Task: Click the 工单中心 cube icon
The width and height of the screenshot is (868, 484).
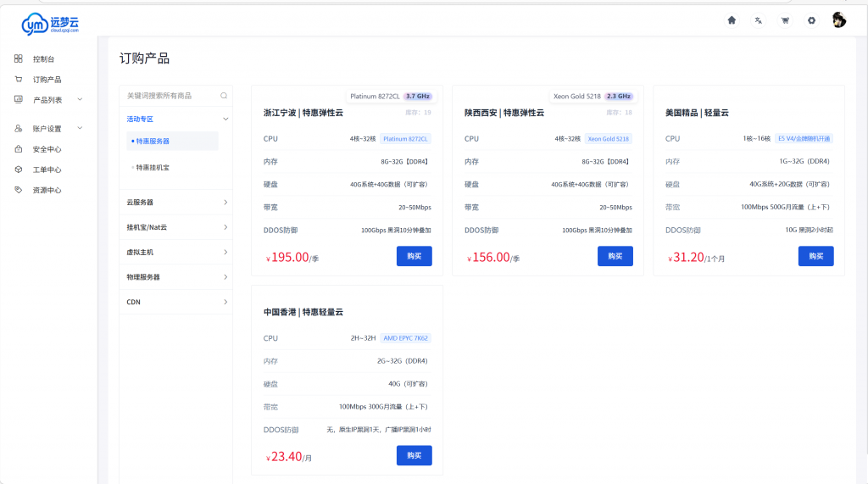Action: click(19, 170)
